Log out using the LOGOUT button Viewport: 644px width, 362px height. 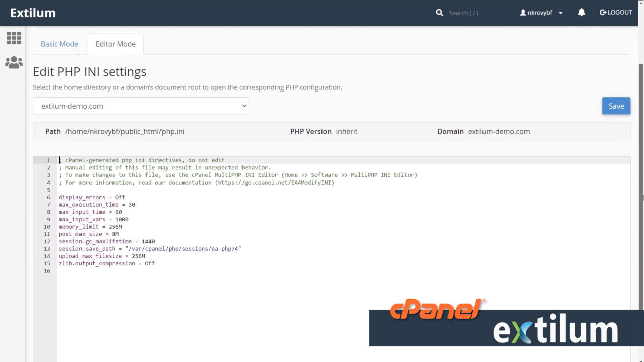point(616,13)
